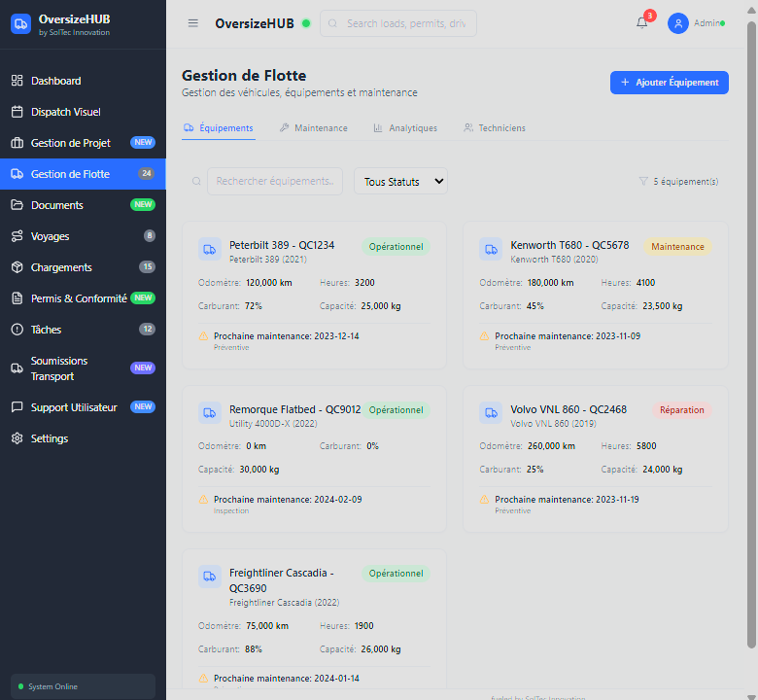Click the 5 équipement(s) count text

click(x=685, y=182)
